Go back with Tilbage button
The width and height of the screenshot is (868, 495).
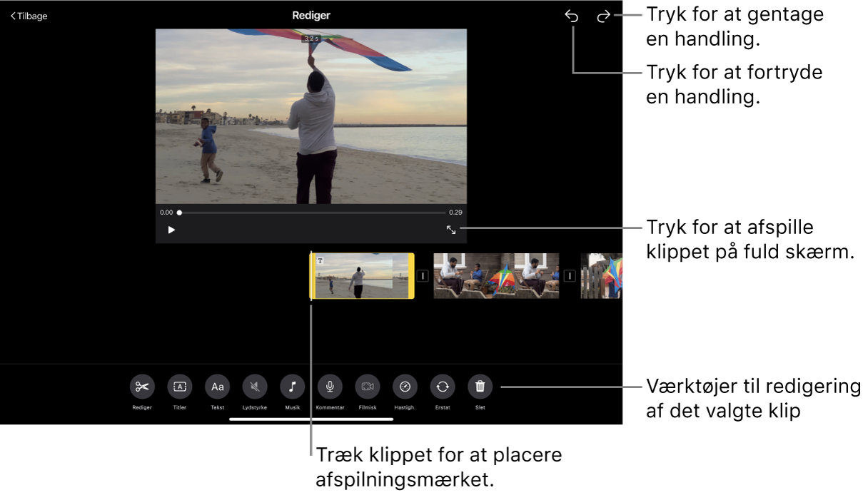point(29,16)
